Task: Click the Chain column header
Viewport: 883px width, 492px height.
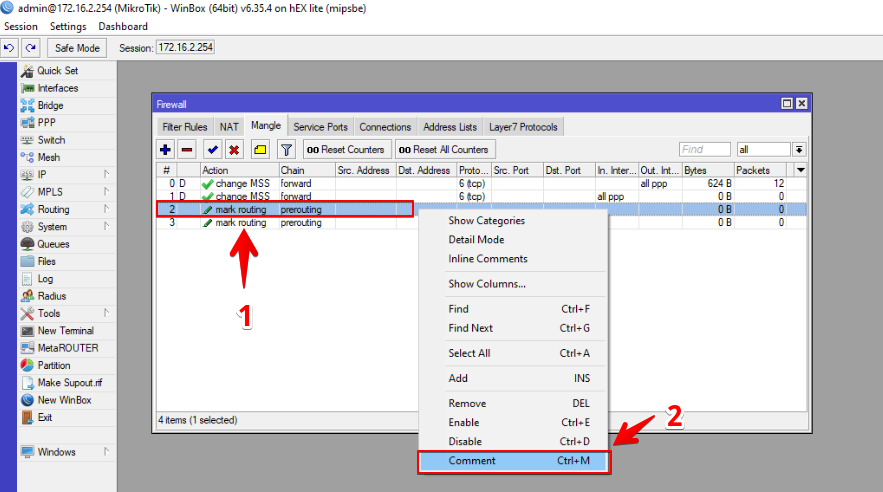Action: click(307, 170)
